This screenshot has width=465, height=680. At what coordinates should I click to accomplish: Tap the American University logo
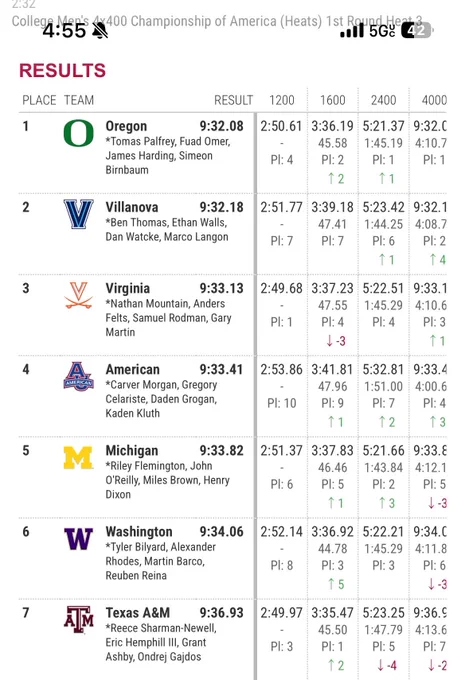79,376
